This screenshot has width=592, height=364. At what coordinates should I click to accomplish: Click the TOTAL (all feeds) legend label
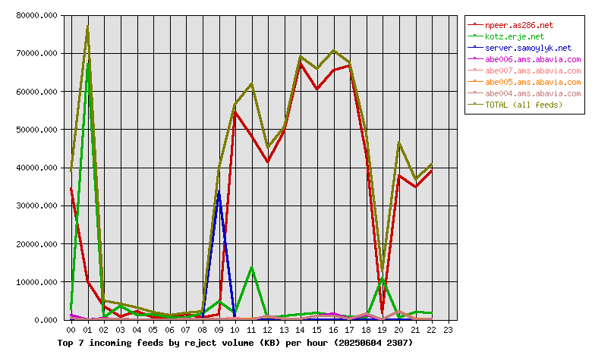524,105
